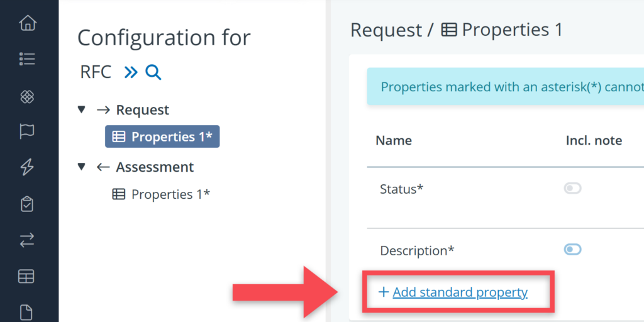This screenshot has width=644, height=322.
Task: Click the Request breadcrumb in the header
Action: (x=386, y=30)
